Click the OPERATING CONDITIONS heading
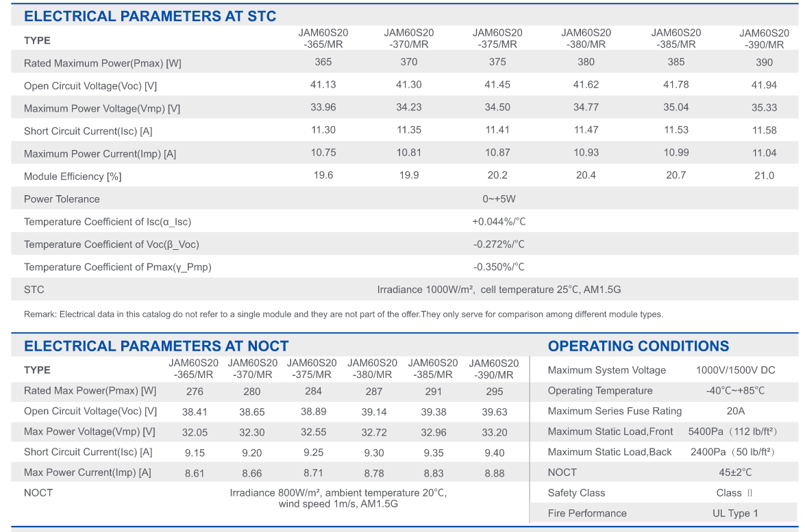Viewport: 805px width, 532px height. coord(638,346)
